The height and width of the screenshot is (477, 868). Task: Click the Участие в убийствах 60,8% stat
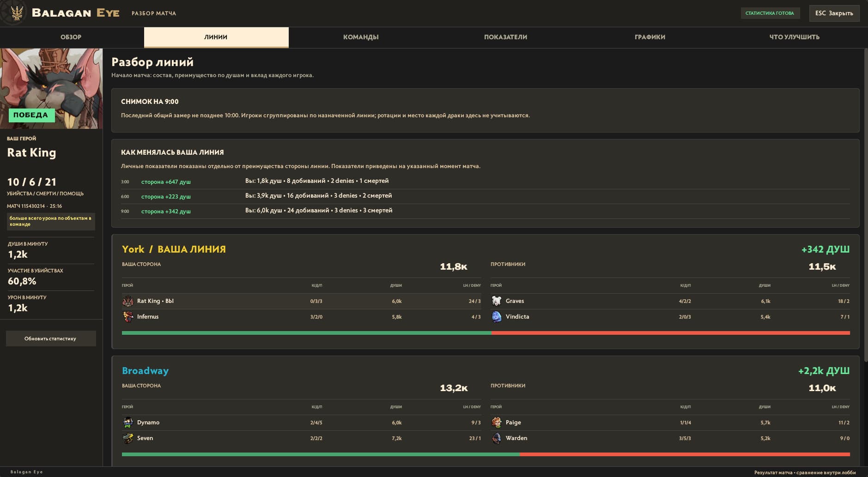click(51, 277)
